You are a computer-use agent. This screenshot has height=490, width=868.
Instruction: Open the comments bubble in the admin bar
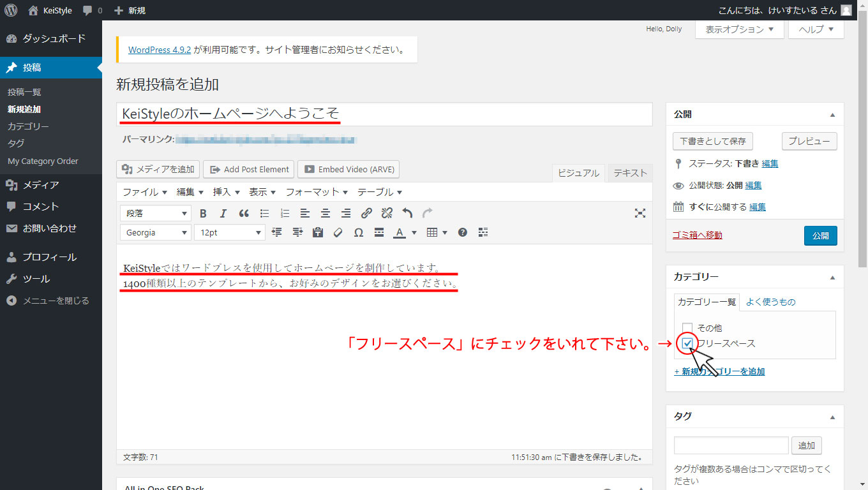pyautogui.click(x=93, y=10)
